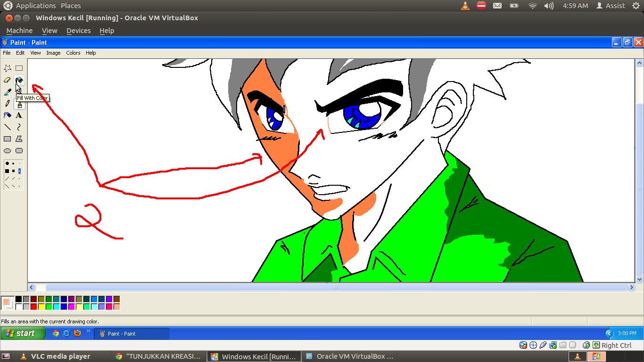Select the Text tool (letter A)
Screen dimensions: 644x362
tap(19, 115)
